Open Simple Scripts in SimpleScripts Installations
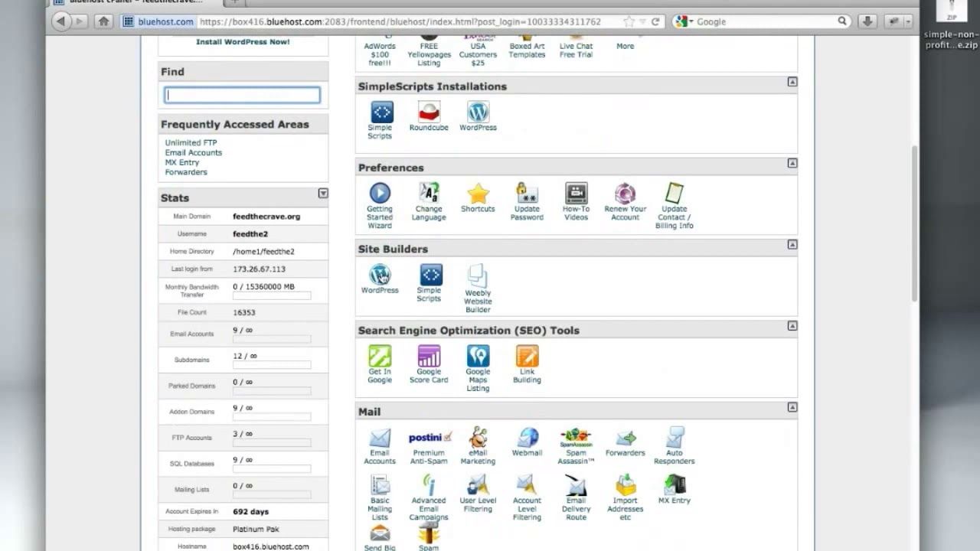 (x=380, y=120)
